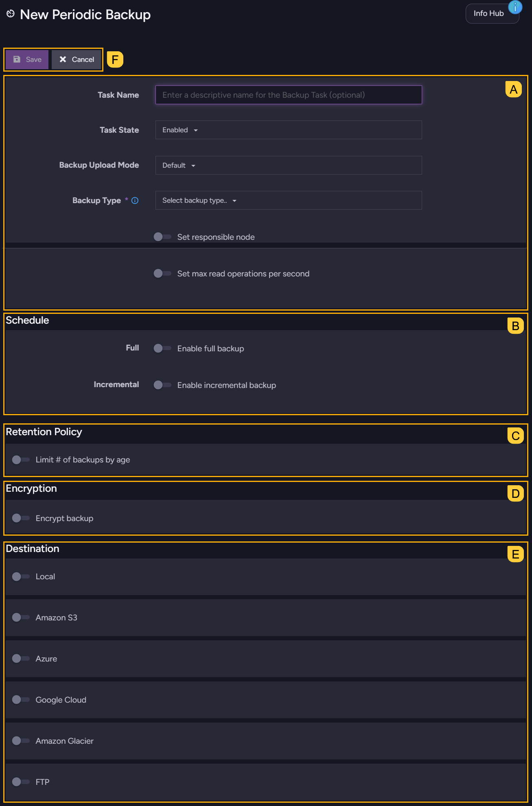Click the periodic backup clock icon in title
Viewport: 532px width, 806px height.
pos(11,14)
